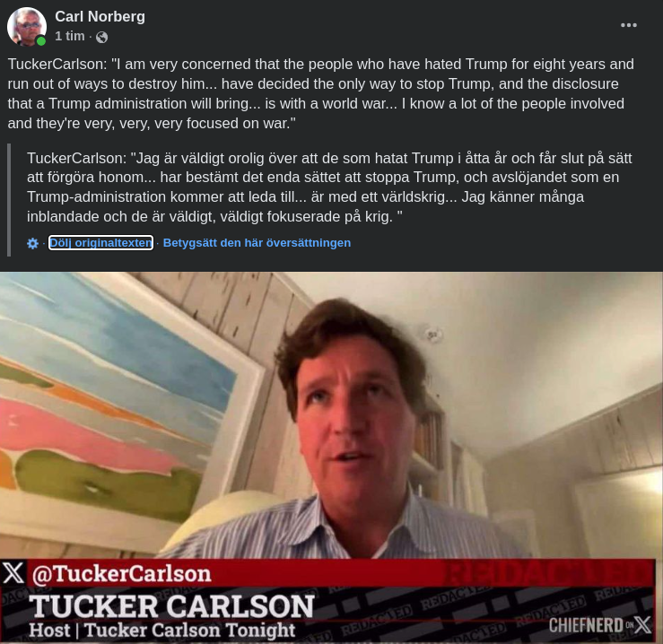Screen dimensions: 663x644
Task: Click the CHIEFNERD watermark text
Action: coord(586,625)
